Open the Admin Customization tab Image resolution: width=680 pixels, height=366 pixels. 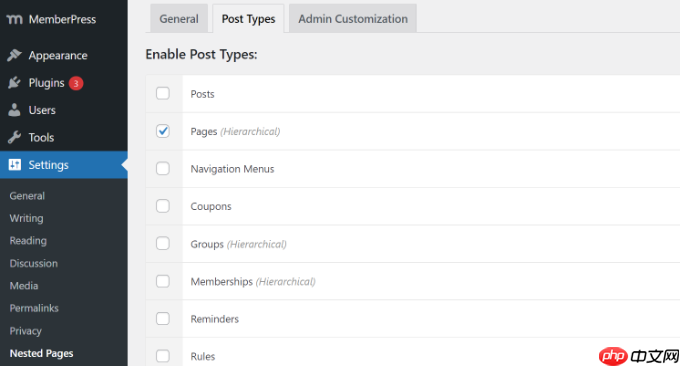click(x=353, y=19)
